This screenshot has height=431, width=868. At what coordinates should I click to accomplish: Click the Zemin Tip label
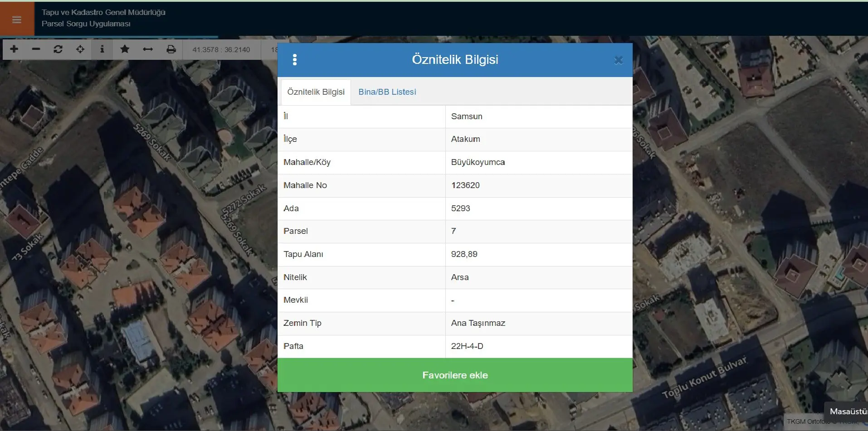[x=302, y=323]
